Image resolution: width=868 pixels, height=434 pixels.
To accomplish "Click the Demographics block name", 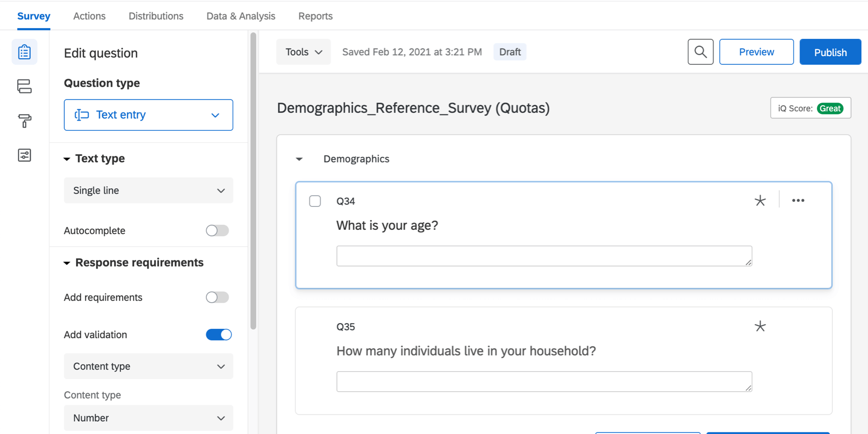I will point(356,159).
